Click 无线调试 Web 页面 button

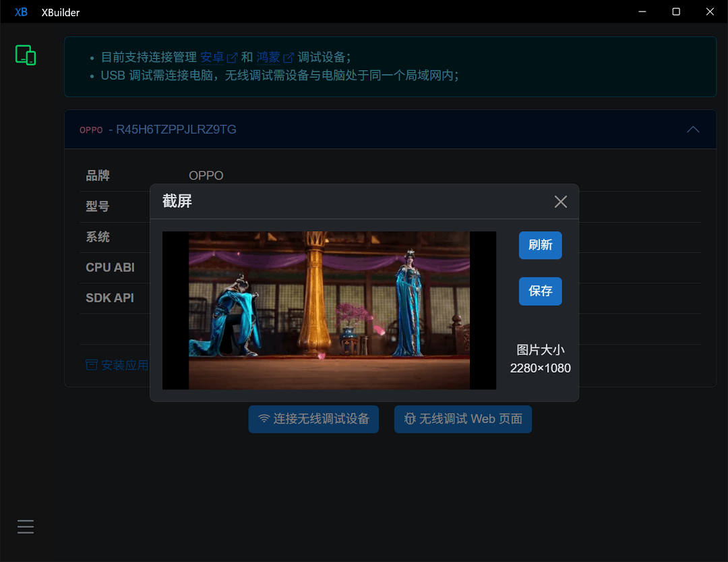click(x=463, y=419)
